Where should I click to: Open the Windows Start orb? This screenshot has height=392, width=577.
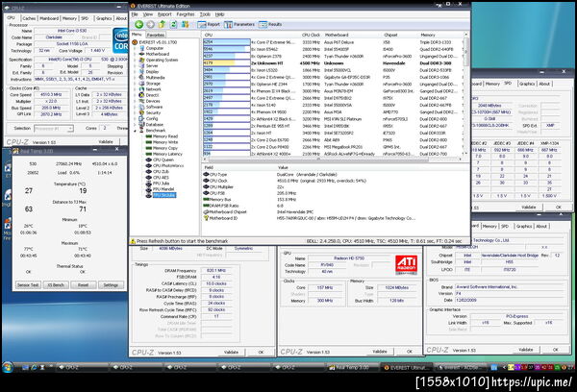point(8,367)
